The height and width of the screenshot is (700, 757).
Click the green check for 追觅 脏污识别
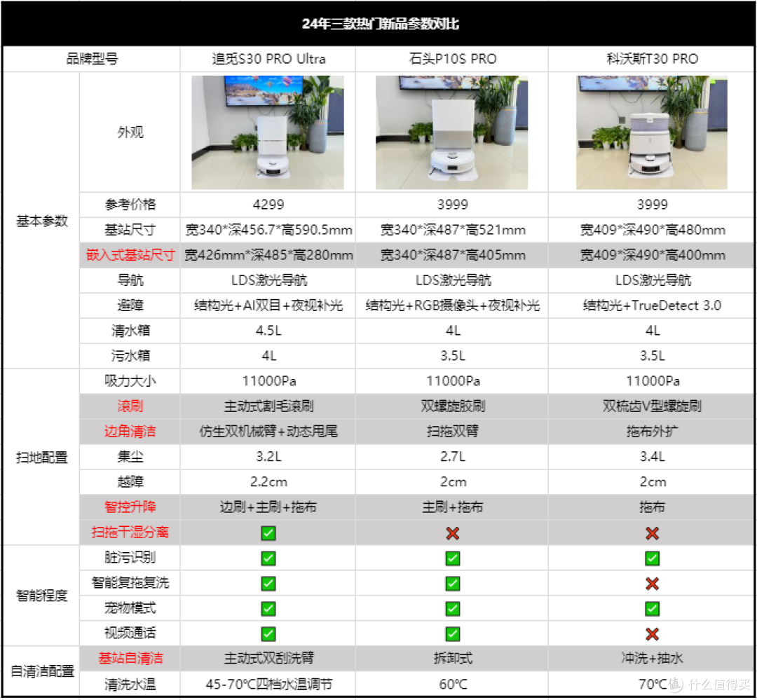[x=268, y=558]
